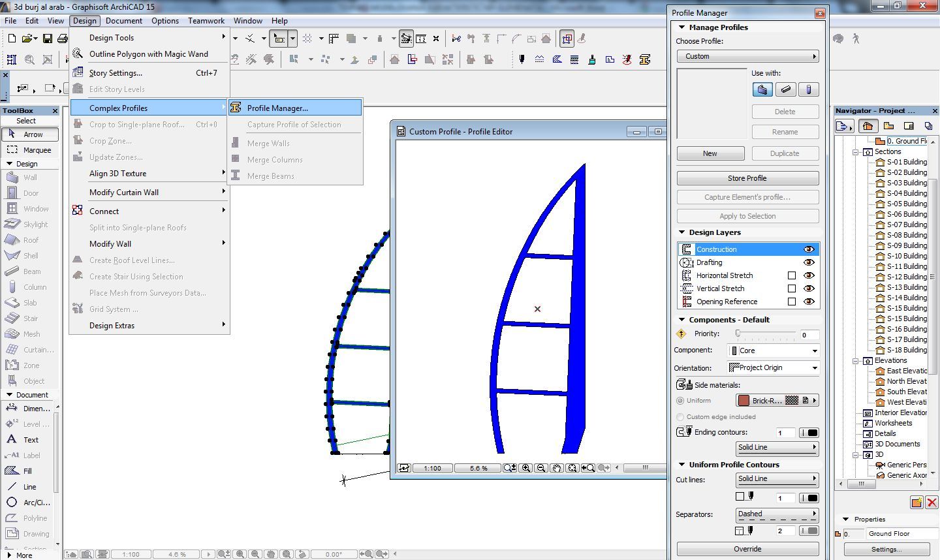Hide Vertical Stretch layer with eye icon
Viewport: 940px width, 560px height.
tap(809, 288)
